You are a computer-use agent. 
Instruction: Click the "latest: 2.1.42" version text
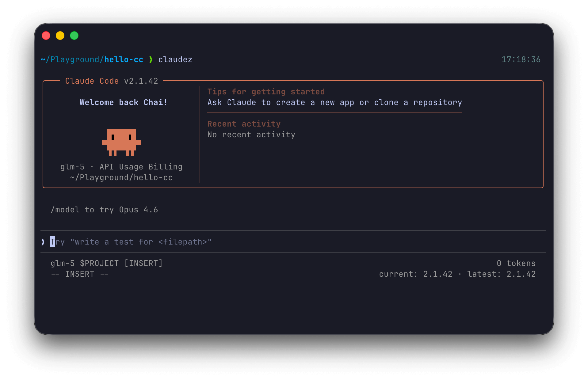pos(501,274)
